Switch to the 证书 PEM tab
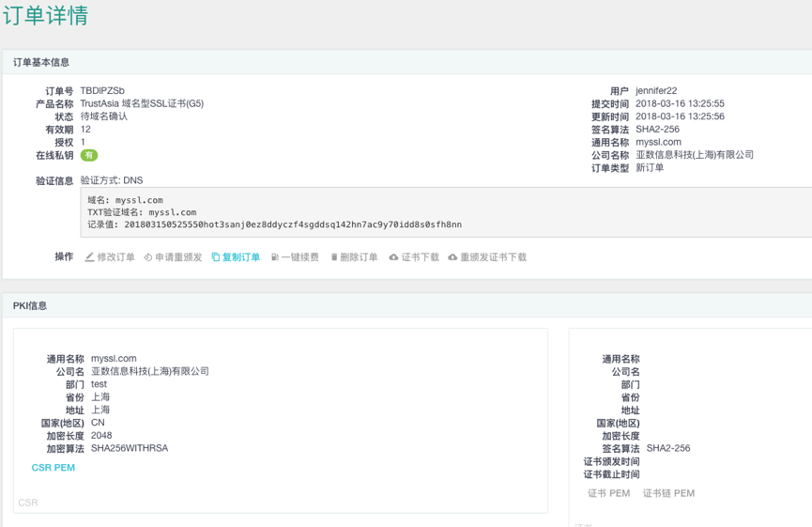Image resolution: width=812 pixels, height=527 pixels. click(x=607, y=493)
